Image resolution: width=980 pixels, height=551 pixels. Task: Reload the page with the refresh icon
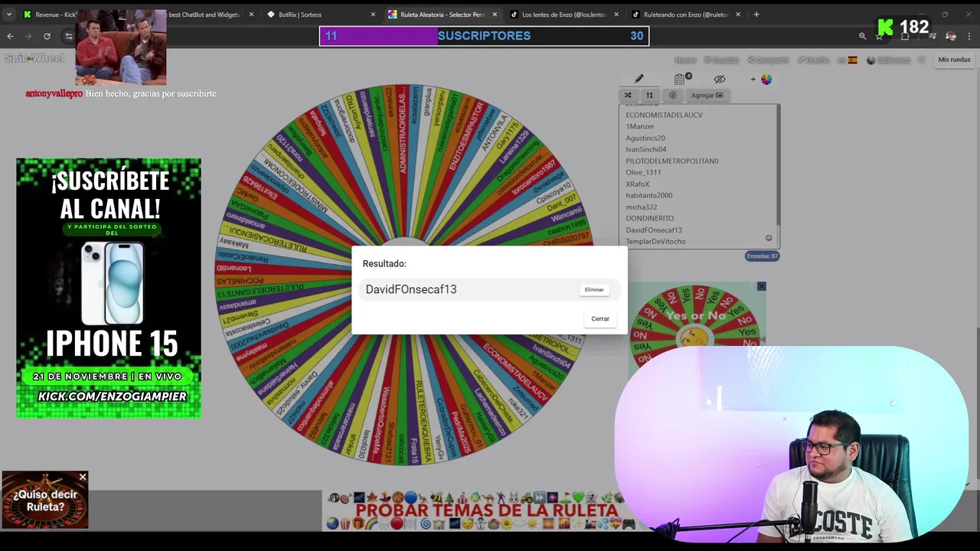[x=47, y=36]
